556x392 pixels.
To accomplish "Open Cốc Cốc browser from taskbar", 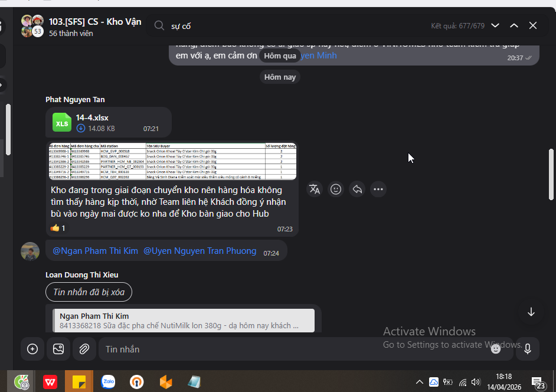I will (22, 382).
